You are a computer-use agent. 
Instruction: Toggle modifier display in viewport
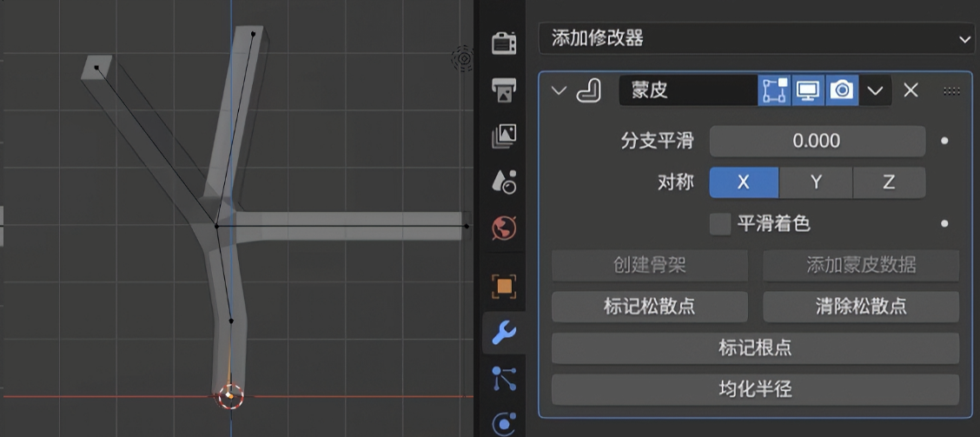(x=807, y=90)
